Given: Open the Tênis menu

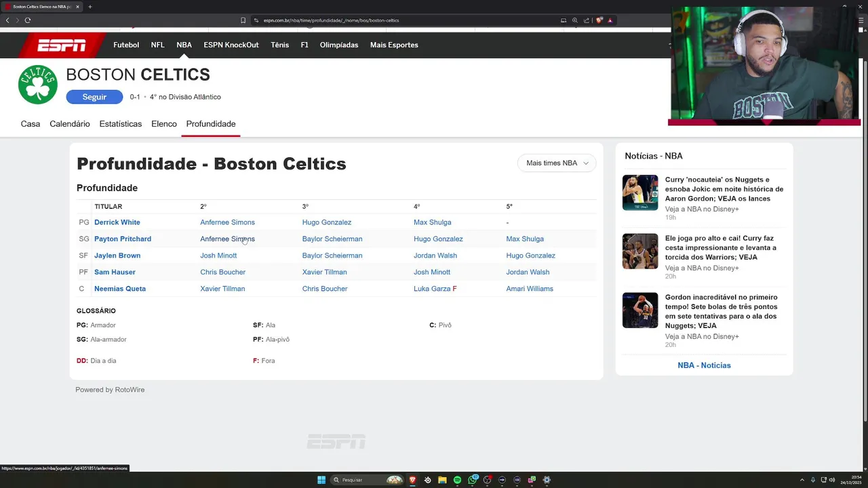Looking at the screenshot, I should click(x=279, y=45).
